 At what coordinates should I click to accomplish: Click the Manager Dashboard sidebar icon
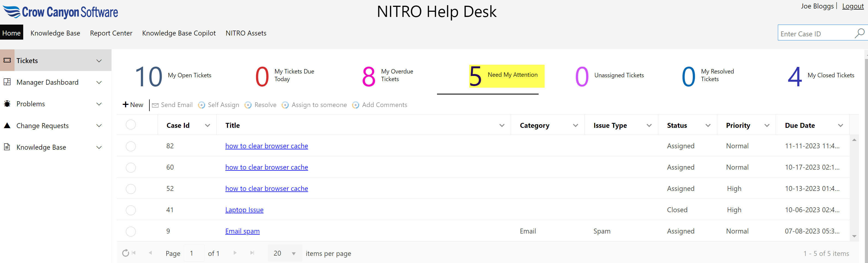[7, 82]
